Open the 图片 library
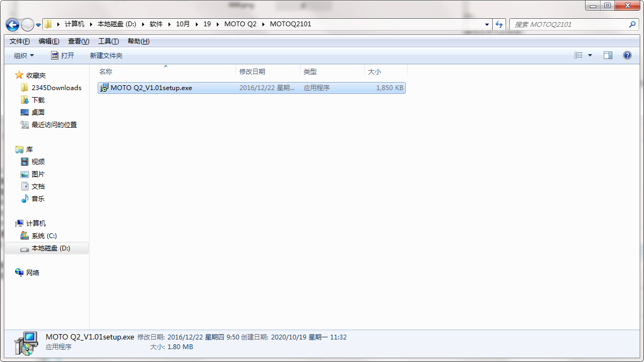This screenshot has height=362, width=644. pyautogui.click(x=38, y=174)
